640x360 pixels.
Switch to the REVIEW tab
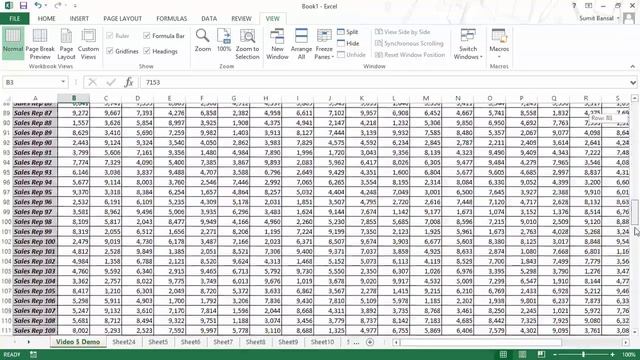(x=241, y=18)
